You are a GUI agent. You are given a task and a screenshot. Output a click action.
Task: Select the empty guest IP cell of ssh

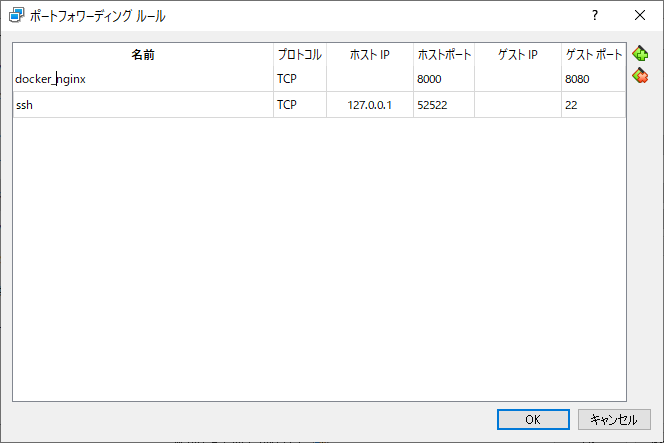518,105
